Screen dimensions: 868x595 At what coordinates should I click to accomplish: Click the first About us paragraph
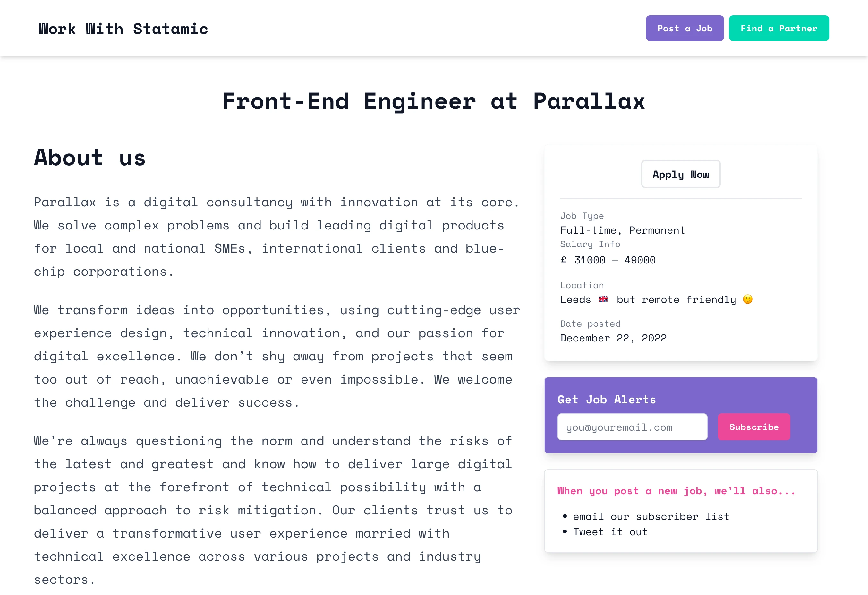click(277, 237)
